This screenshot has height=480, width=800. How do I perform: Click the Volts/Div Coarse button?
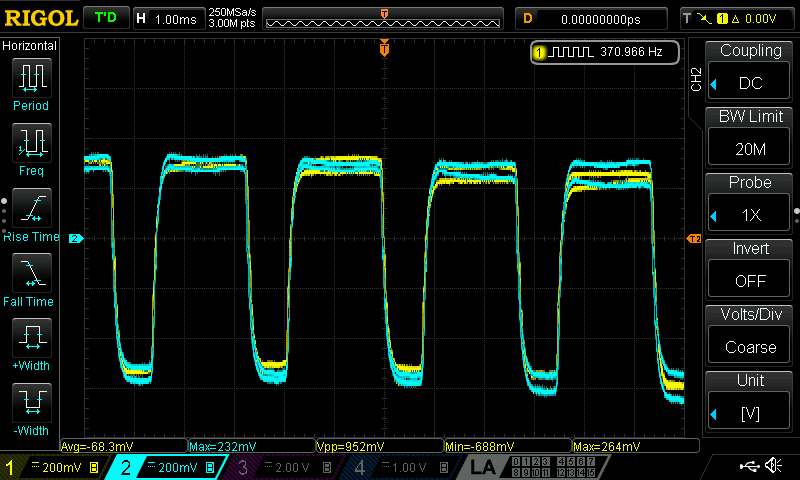click(x=749, y=334)
